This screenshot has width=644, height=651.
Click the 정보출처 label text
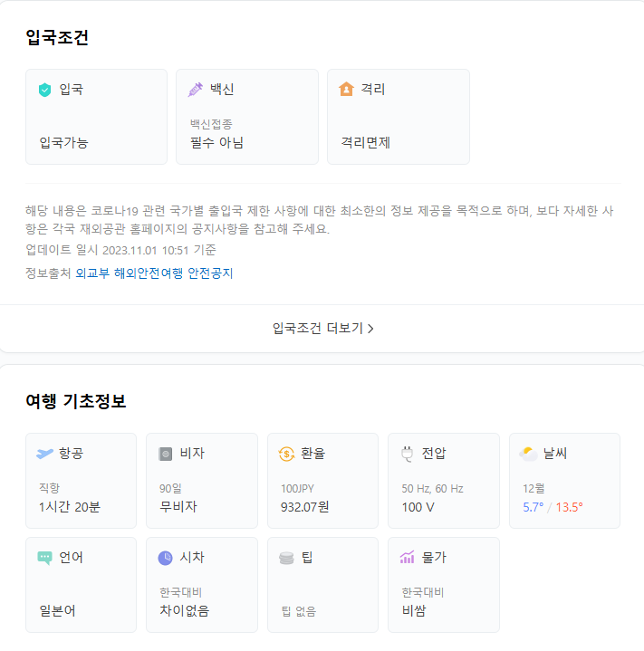coord(48,273)
